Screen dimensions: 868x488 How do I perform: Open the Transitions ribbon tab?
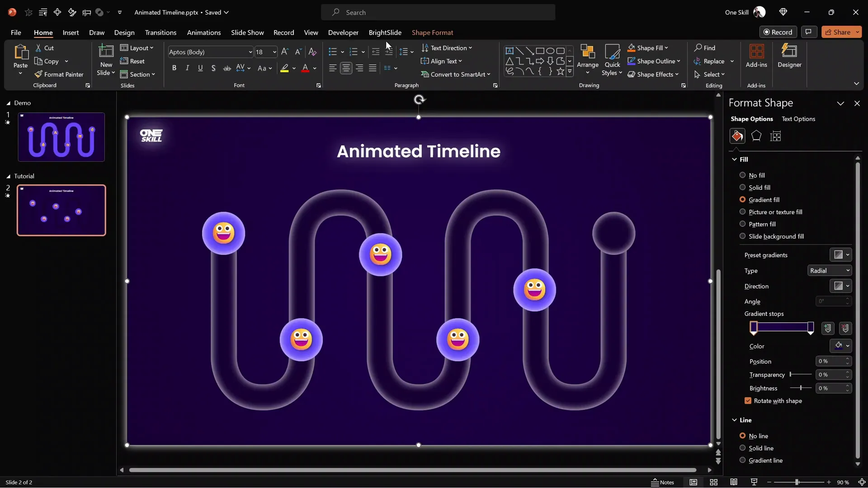160,33
